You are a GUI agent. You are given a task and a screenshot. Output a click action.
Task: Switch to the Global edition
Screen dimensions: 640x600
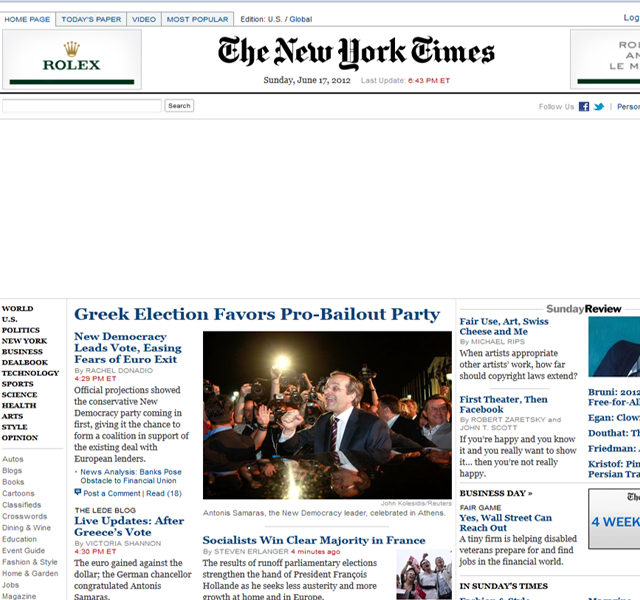click(x=301, y=19)
